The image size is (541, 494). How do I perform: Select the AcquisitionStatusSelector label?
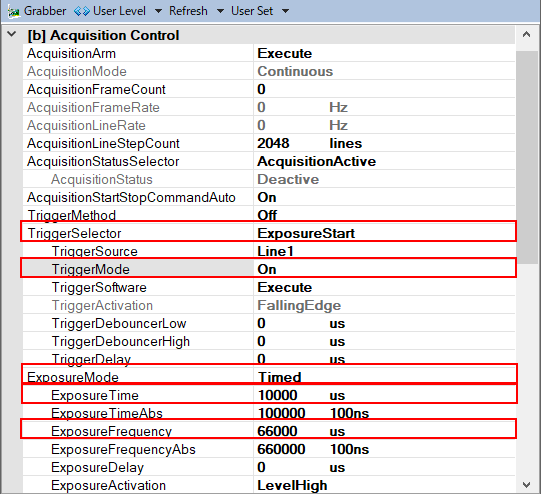[103, 161]
